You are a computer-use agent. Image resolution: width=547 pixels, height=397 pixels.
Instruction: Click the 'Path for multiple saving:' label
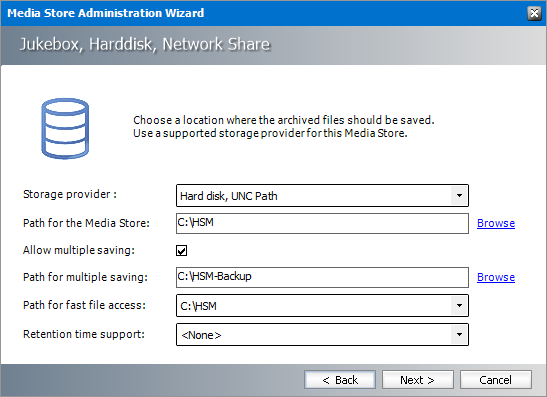pos(85,277)
